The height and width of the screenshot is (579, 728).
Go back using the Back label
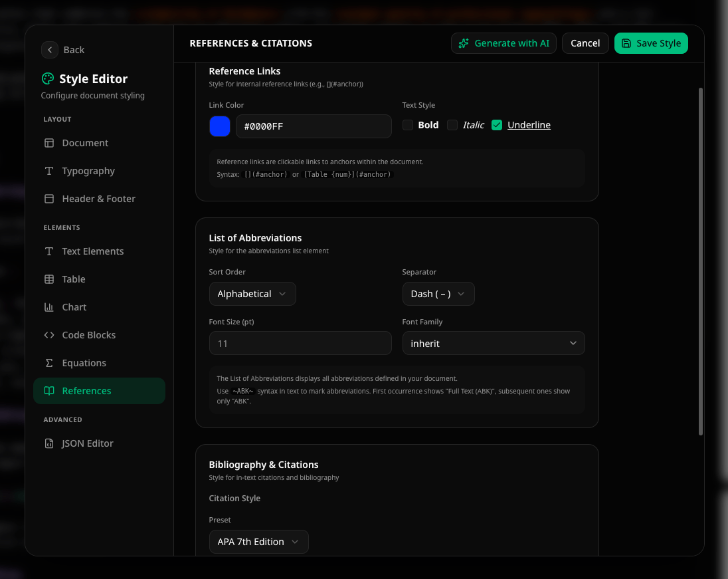pos(74,50)
